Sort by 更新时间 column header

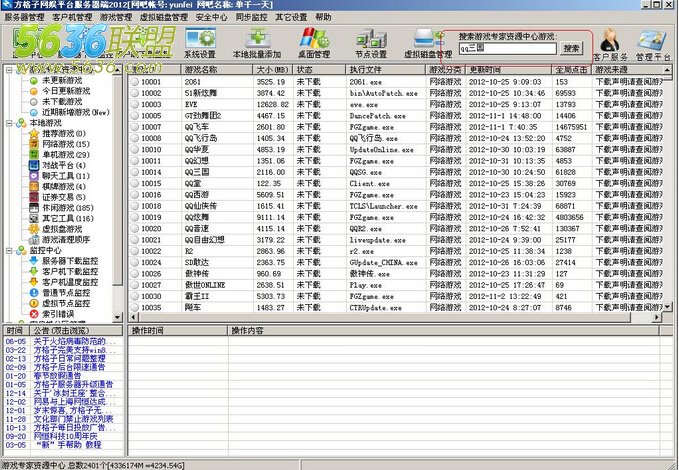(x=509, y=70)
